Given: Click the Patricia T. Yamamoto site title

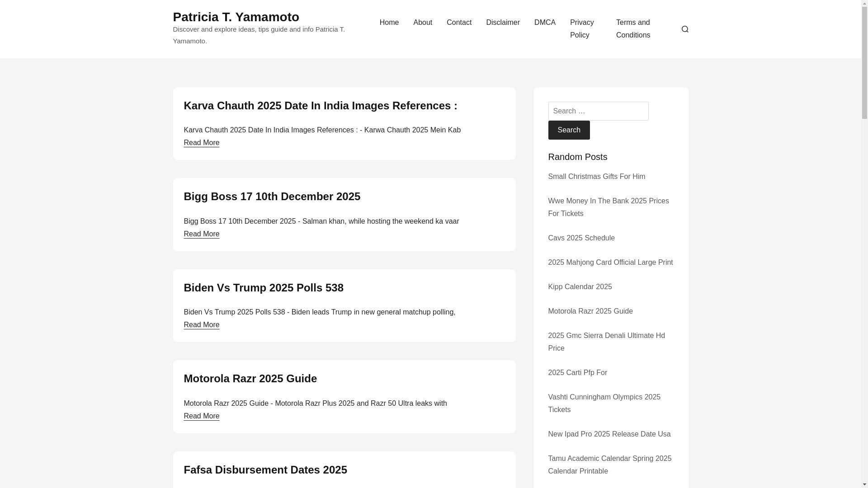Looking at the screenshot, I should click(x=236, y=17).
